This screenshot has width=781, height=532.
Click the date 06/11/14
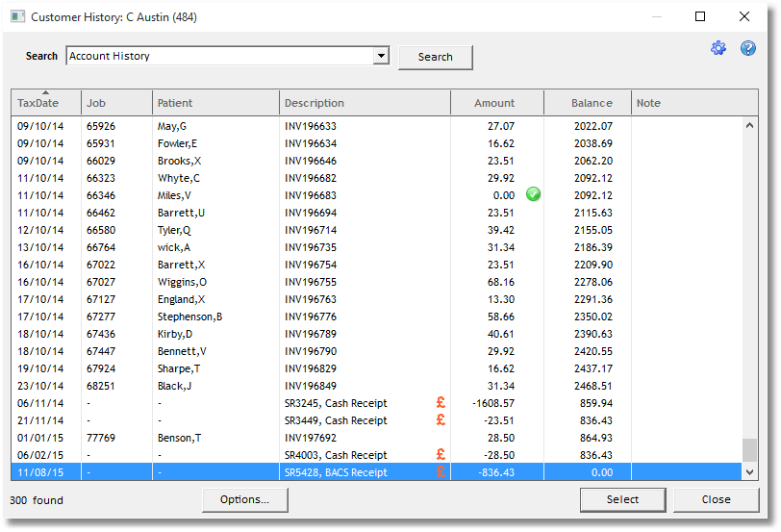(40, 403)
